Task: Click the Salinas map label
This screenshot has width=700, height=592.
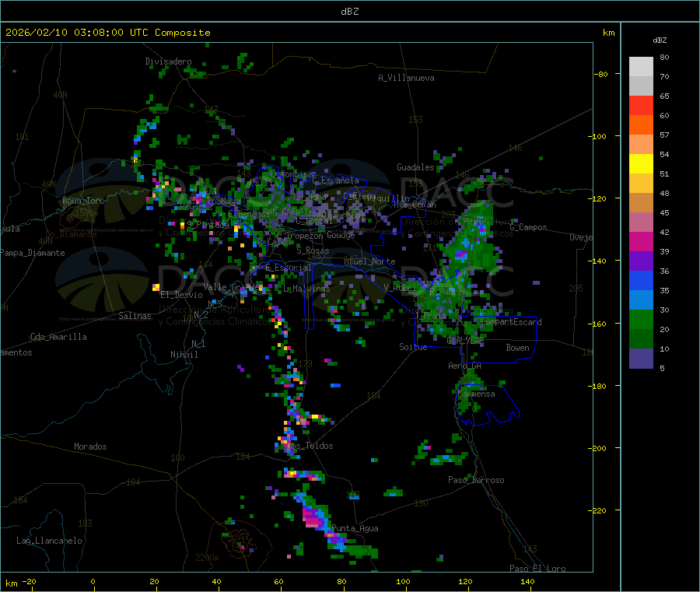Action: [135, 316]
